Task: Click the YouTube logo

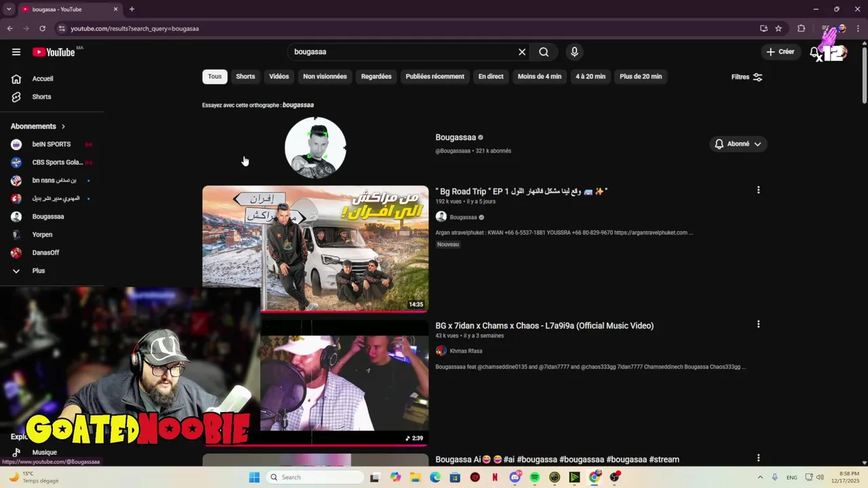Action: click(54, 52)
